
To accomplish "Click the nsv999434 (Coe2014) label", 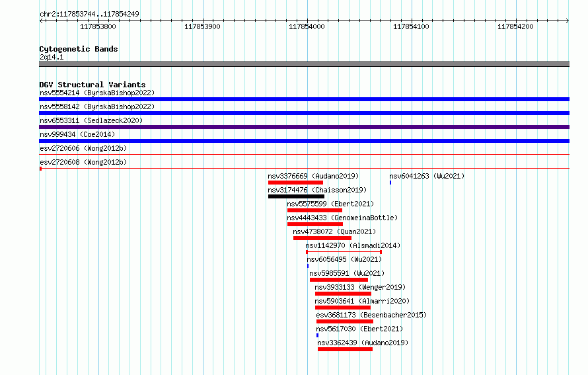I will click(x=77, y=134).
